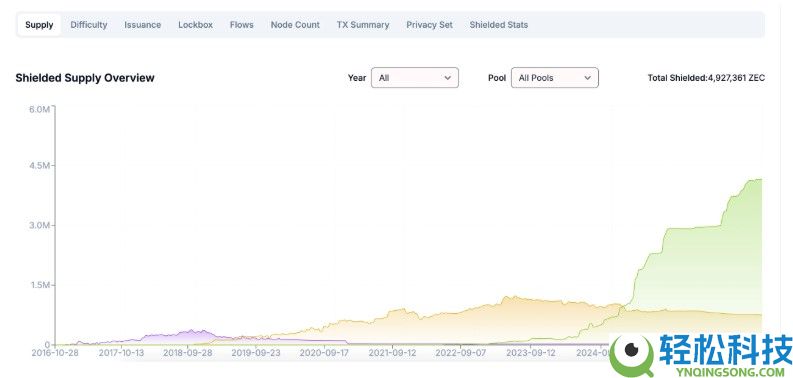Viewport: 793px width, 378px height.
Task: Open the Issuance tab
Action: coord(143,25)
